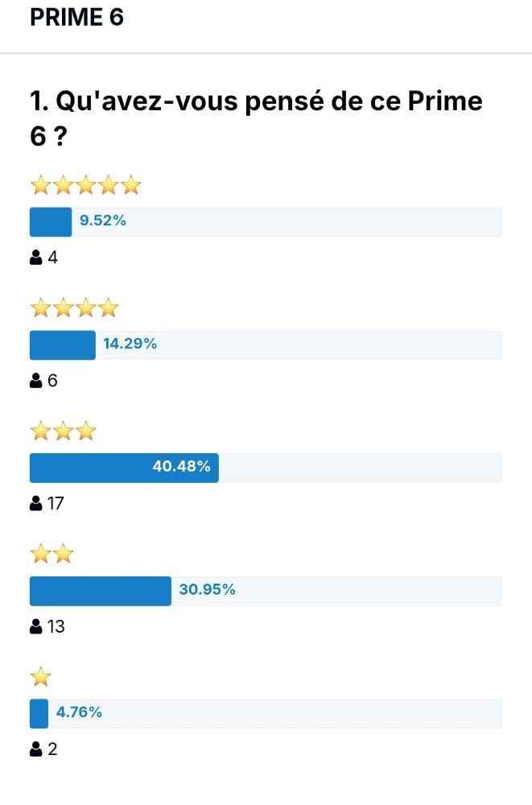Select the 14.29% result bar
Screen dimensions: 532x805
coord(266,345)
